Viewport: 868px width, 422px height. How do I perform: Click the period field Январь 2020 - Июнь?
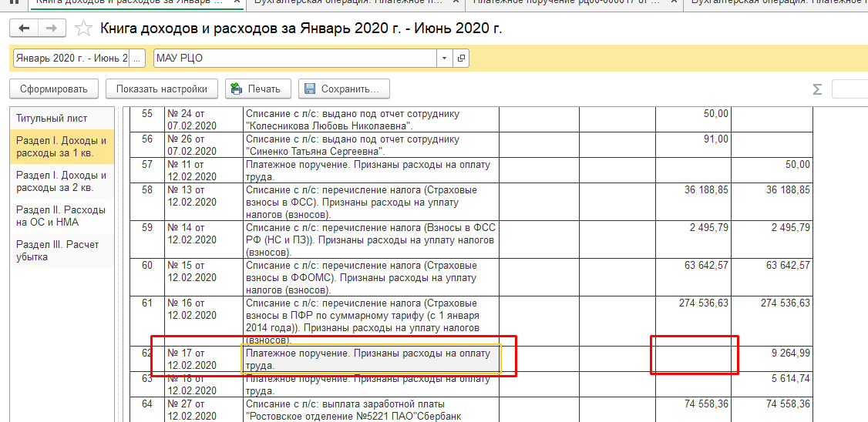(71, 59)
